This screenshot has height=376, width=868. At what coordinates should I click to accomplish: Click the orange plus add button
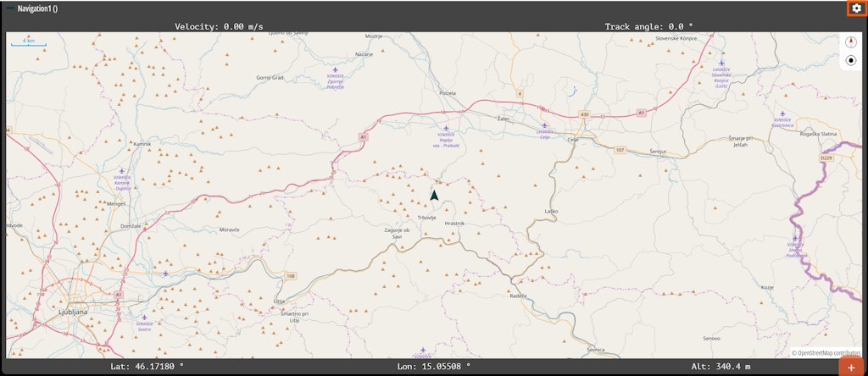pos(851,367)
